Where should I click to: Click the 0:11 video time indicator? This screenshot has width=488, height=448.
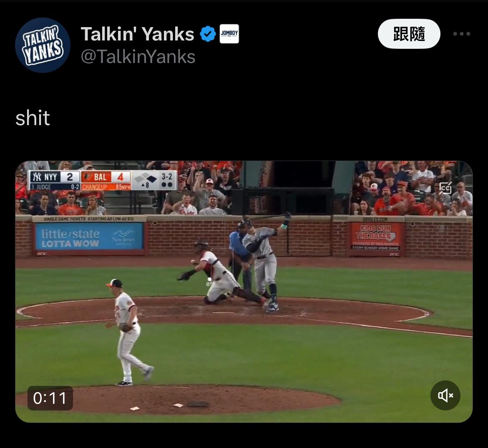pos(50,398)
